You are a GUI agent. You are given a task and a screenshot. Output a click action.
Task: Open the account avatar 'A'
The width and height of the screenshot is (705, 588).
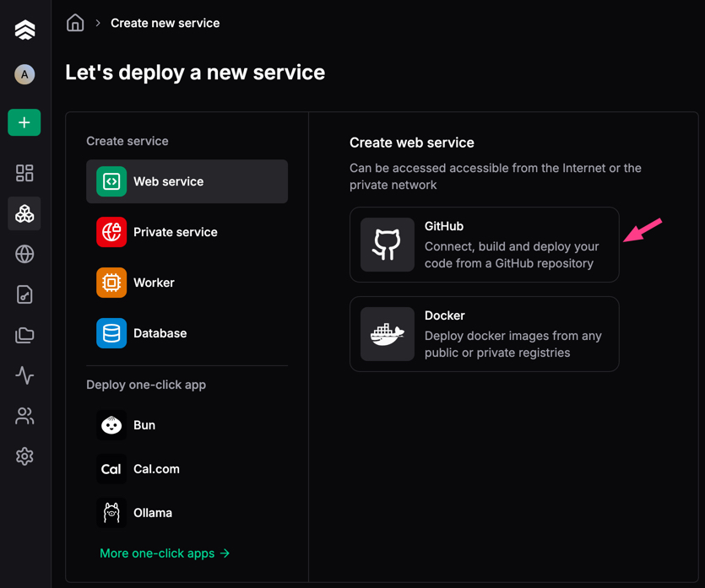tap(24, 74)
